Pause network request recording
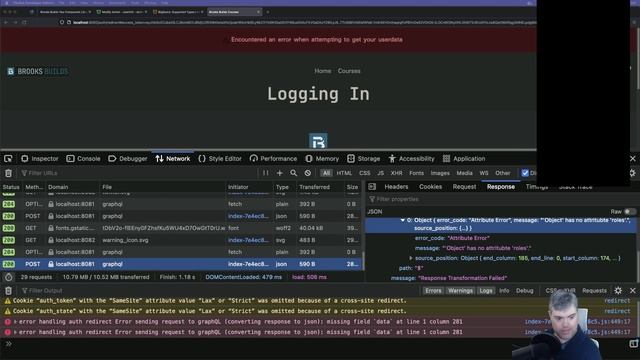This screenshot has height=360, width=640. [266, 173]
